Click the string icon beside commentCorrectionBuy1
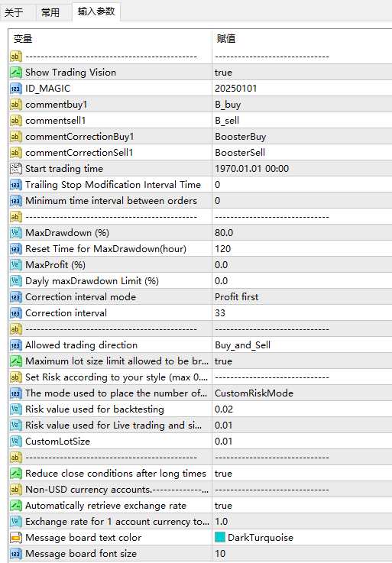The height and width of the screenshot is (563, 392). [x=16, y=137]
